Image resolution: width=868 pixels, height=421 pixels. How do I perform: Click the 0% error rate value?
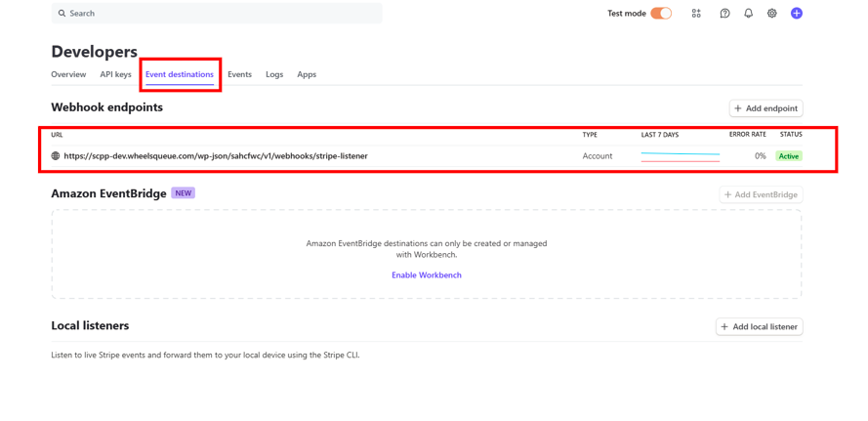pyautogui.click(x=760, y=156)
